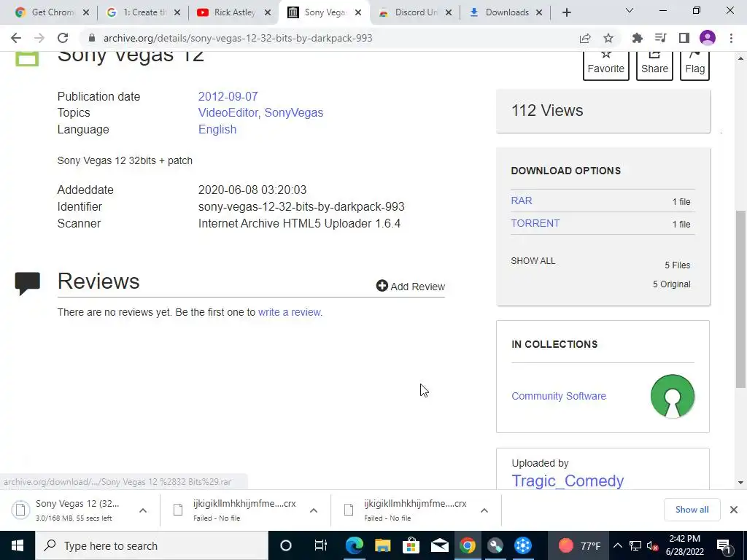Click Chrome icon in taskbar
The width and height of the screenshot is (747, 560).
pyautogui.click(x=468, y=545)
